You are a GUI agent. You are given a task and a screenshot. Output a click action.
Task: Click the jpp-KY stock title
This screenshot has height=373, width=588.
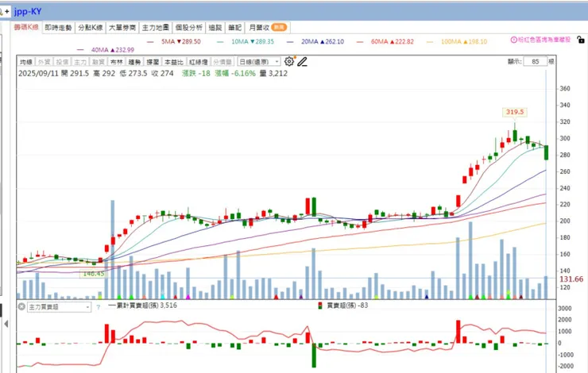click(x=28, y=12)
